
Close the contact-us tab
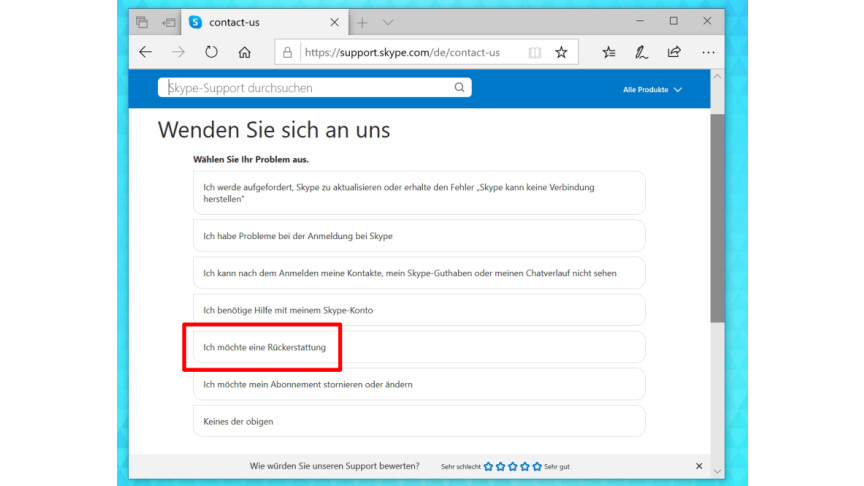coord(334,22)
